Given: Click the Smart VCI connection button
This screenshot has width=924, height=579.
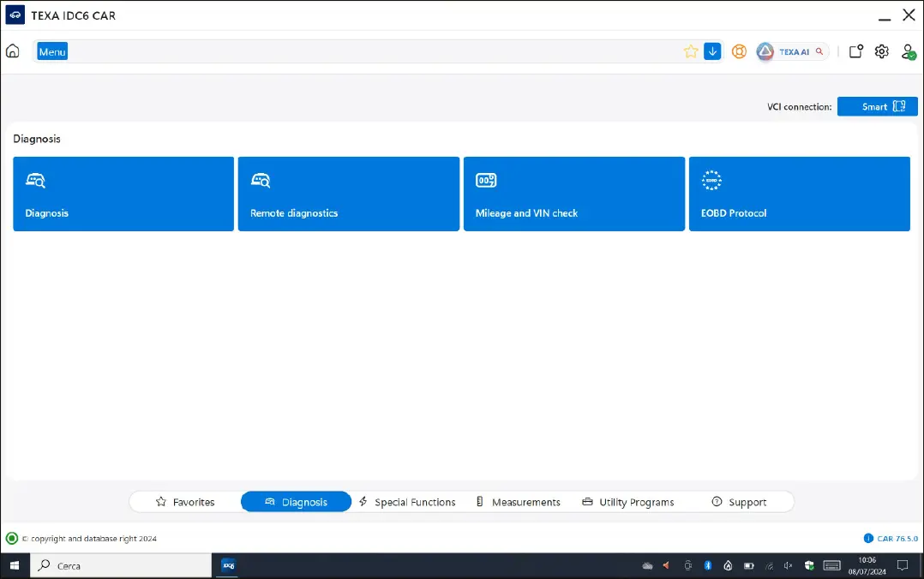Looking at the screenshot, I should click(877, 106).
